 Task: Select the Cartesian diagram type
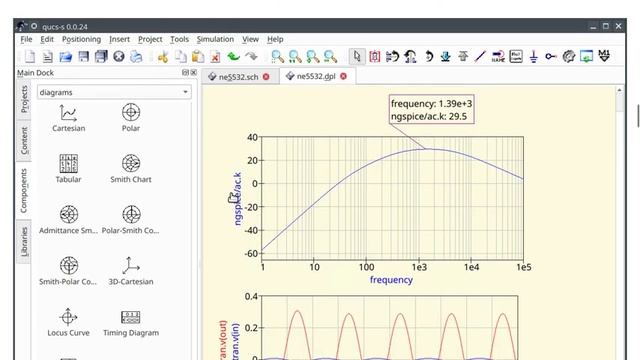[69, 118]
